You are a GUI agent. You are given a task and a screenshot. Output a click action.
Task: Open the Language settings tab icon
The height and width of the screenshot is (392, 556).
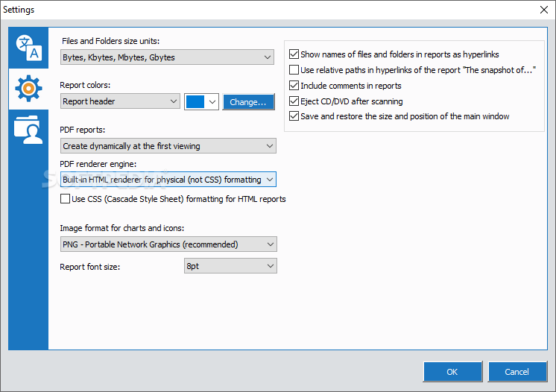point(28,48)
